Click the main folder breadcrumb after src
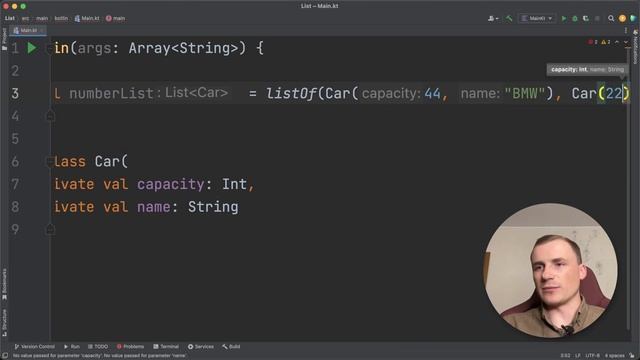Viewport: 640px width, 360px height. tap(42, 18)
